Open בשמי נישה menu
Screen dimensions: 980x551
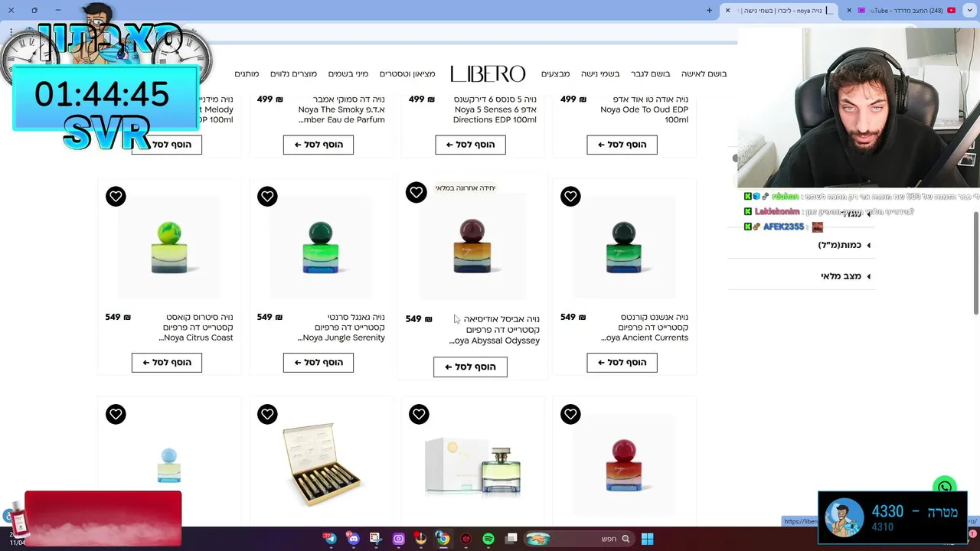pyautogui.click(x=600, y=73)
